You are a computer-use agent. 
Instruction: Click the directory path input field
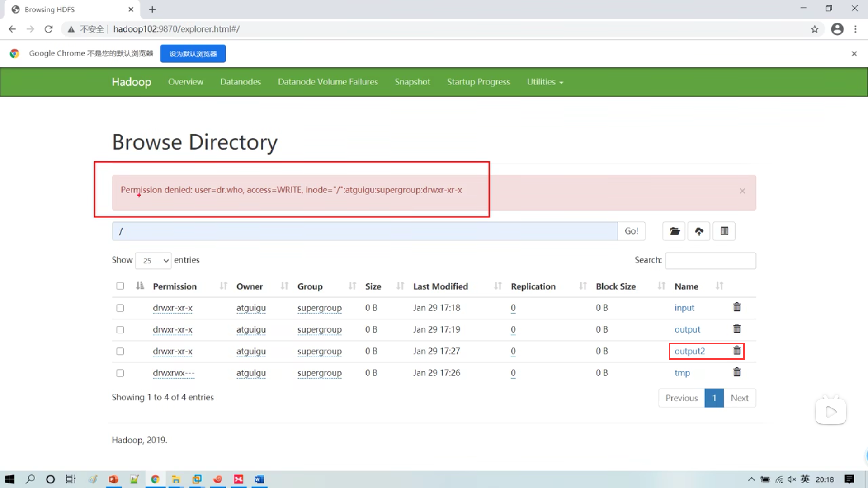tap(365, 231)
